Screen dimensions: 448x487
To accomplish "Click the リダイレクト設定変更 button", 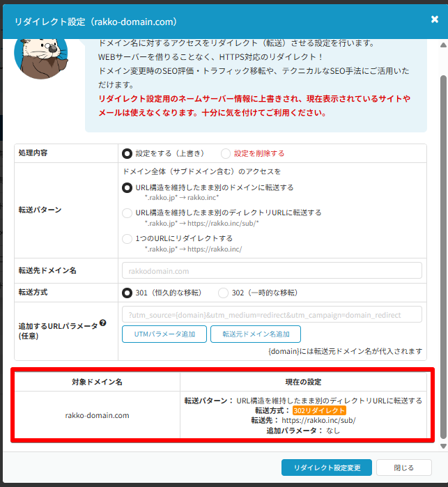I will tap(326, 467).
